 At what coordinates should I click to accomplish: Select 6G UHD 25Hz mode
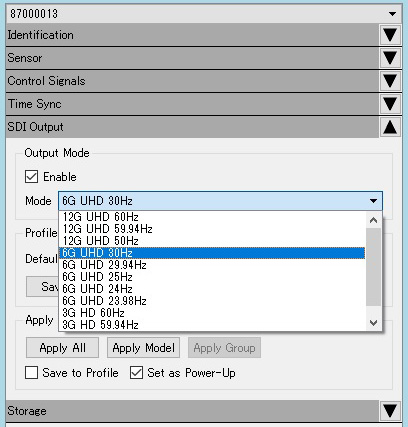pyautogui.click(x=212, y=277)
